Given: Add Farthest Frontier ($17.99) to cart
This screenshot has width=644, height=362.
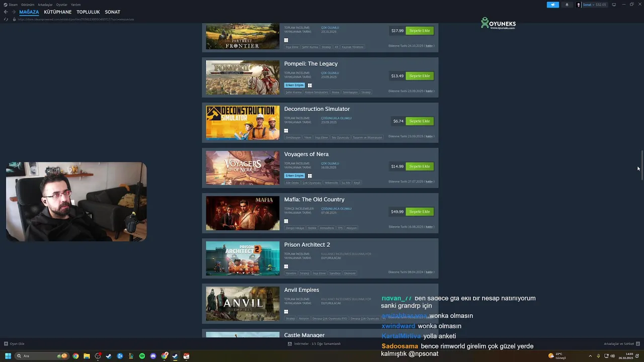Looking at the screenshot, I should click(x=420, y=31).
